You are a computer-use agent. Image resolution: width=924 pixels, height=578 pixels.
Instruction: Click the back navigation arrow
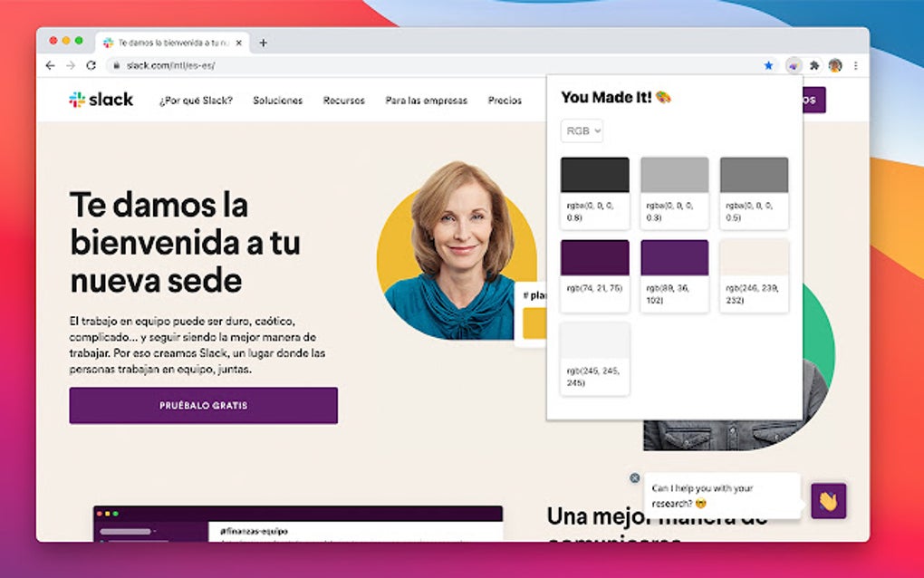click(50, 65)
